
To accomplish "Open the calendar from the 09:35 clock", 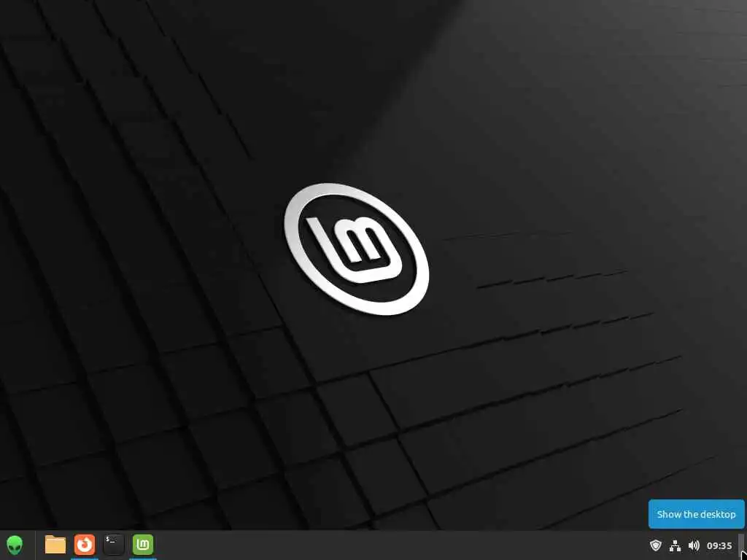I will click(719, 545).
